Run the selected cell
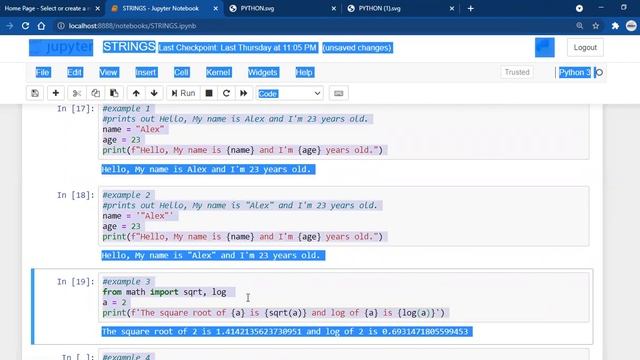The width and height of the screenshot is (640, 360). click(x=183, y=93)
